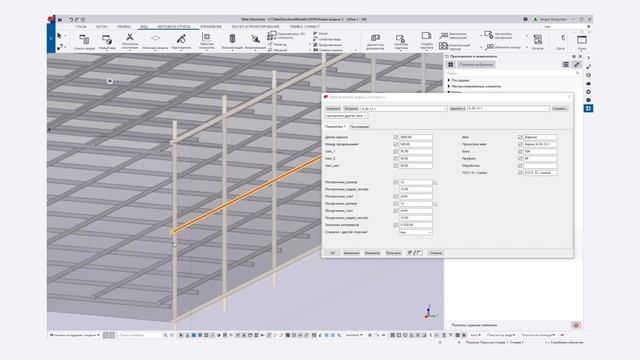Undo the last action
The image size is (640, 360).
[x=71, y=20]
